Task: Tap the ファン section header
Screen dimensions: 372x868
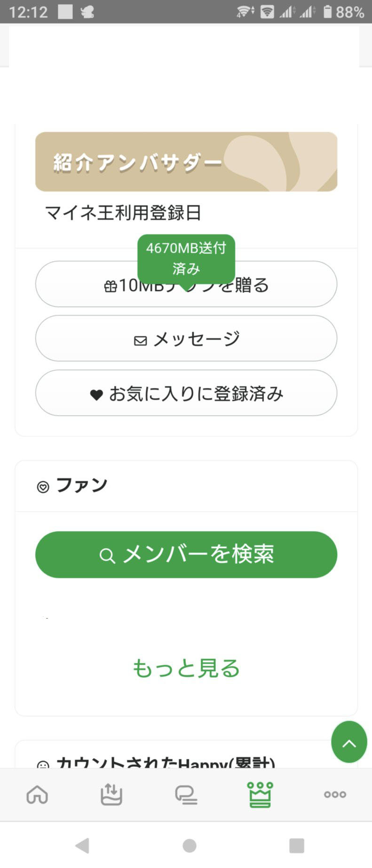Action: coord(81,486)
